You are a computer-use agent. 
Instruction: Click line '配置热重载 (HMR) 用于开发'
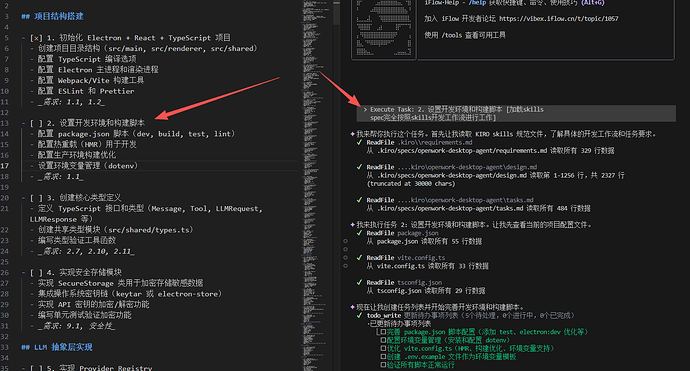(87, 144)
